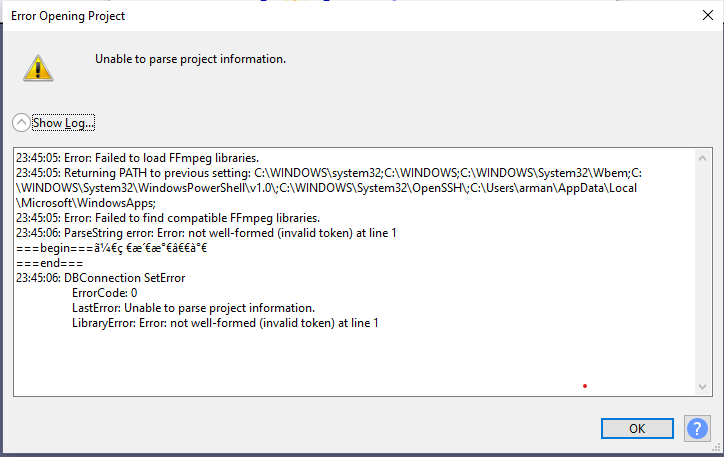Collapse the log using the chevron circle
This screenshot has height=457, width=724.
21,123
